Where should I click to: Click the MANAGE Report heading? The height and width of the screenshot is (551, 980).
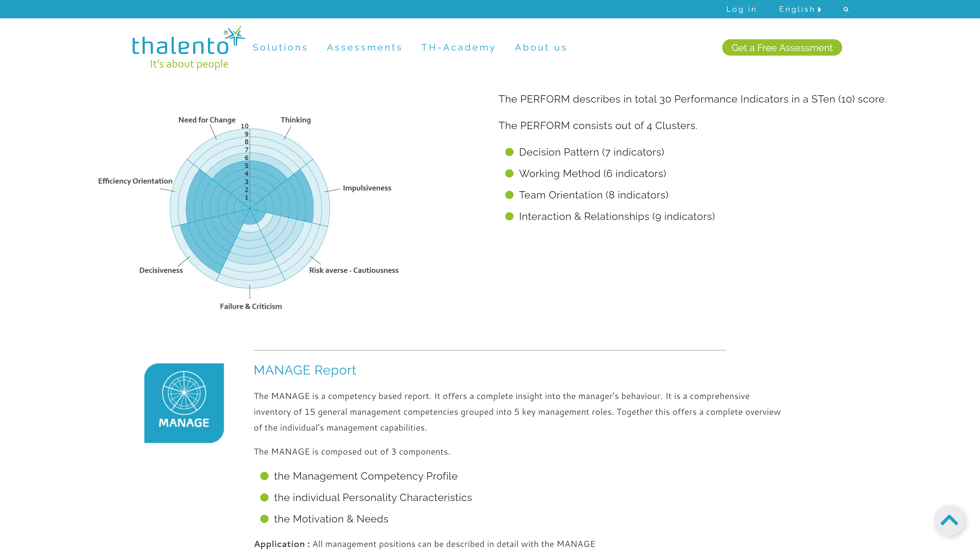304,370
